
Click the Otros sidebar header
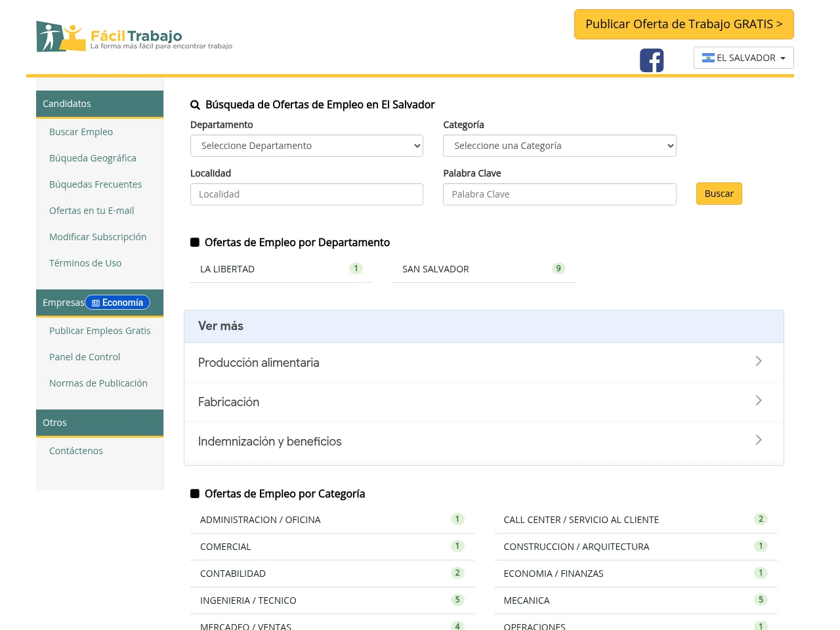point(100,423)
